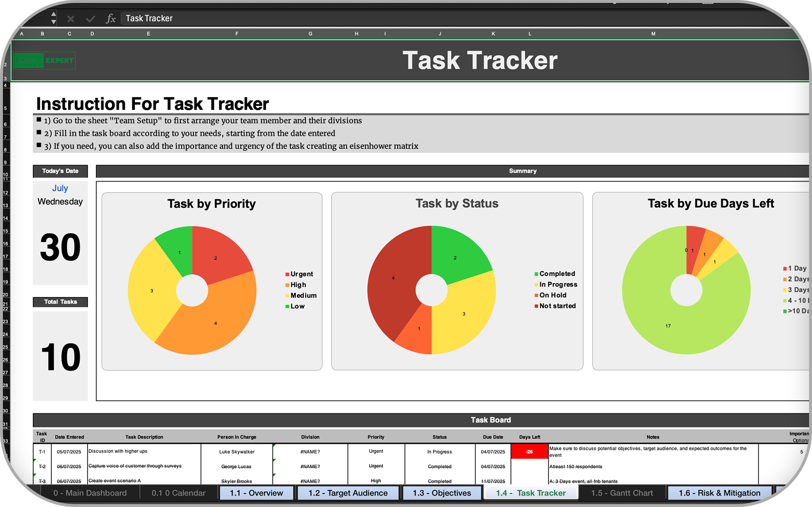This screenshot has height=507, width=812.
Task: Open the Insert Function fx icon
Action: point(110,19)
